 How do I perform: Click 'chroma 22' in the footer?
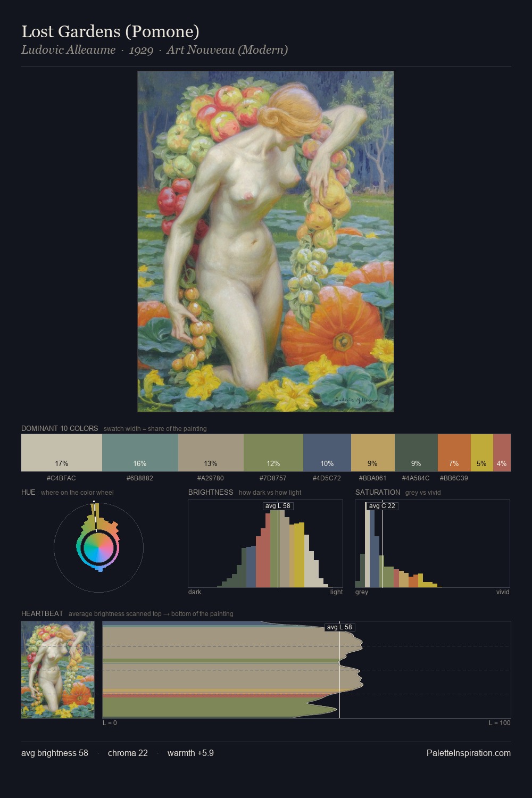tap(128, 753)
